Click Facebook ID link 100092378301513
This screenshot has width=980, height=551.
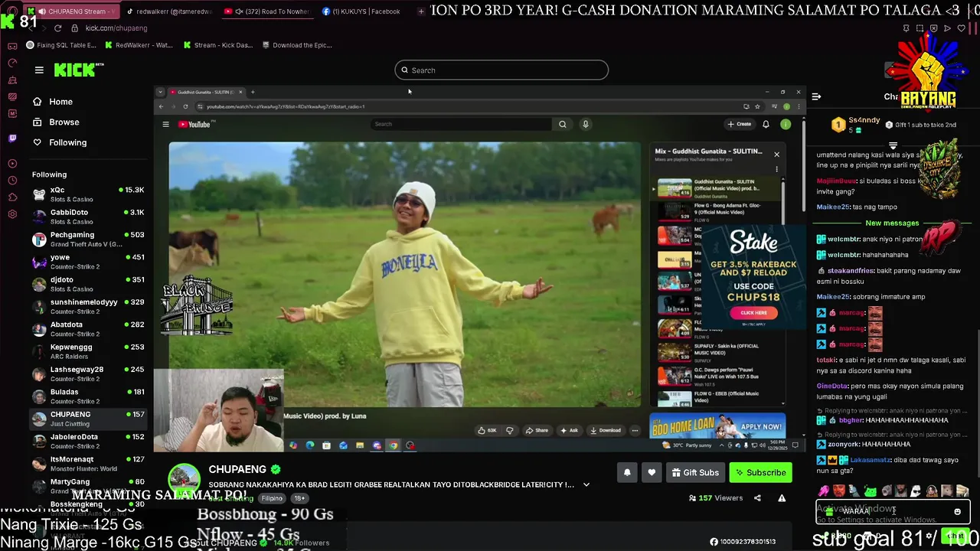(743, 542)
